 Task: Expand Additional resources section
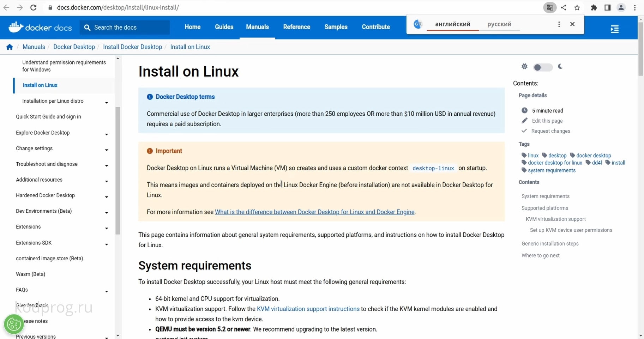coord(106,181)
